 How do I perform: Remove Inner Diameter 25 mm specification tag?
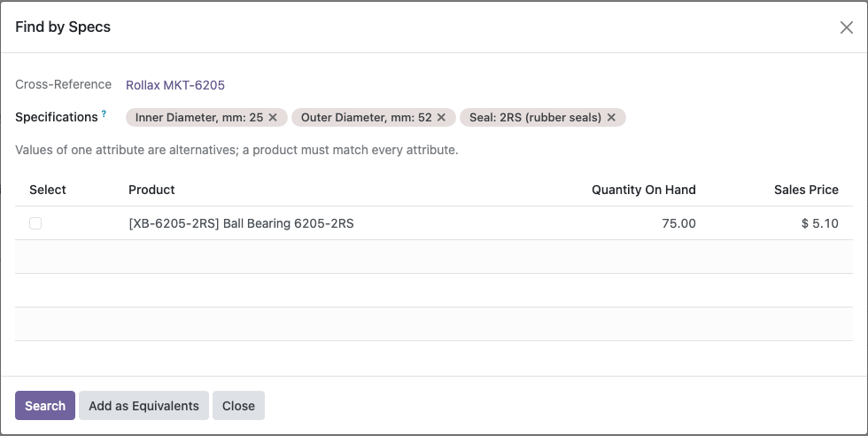tap(273, 118)
